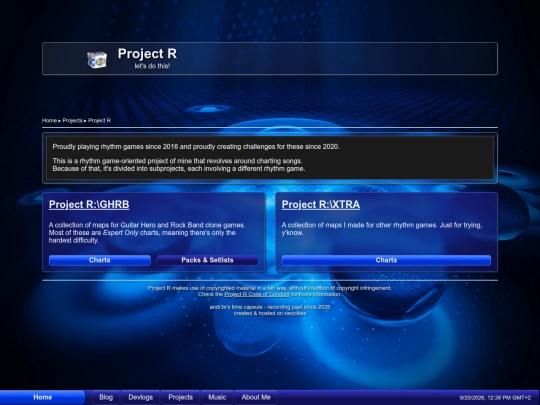This screenshot has width=540, height=405.
Task: Click the "Proudly playing rhythm games" sentence
Action: [x=196, y=147]
